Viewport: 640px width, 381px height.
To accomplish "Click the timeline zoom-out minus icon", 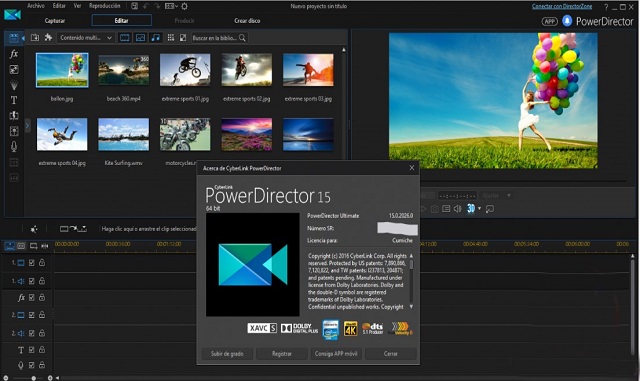I will [5, 378].
